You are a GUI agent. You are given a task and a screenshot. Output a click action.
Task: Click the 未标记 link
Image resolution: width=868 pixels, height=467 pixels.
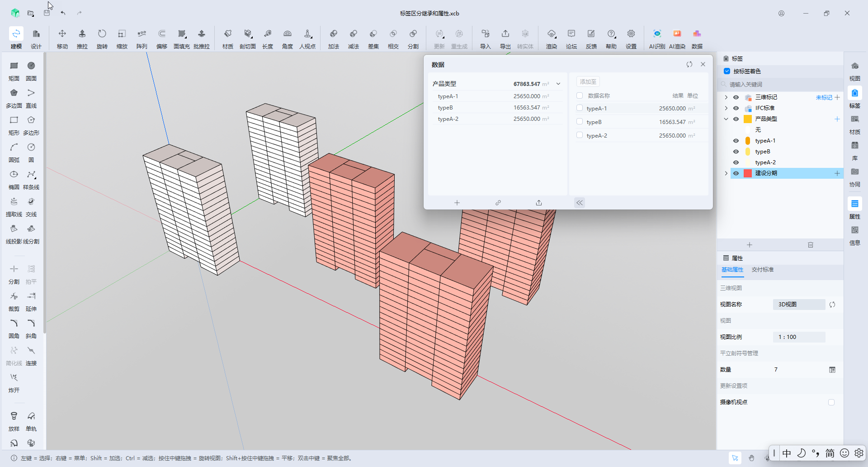[x=824, y=97]
